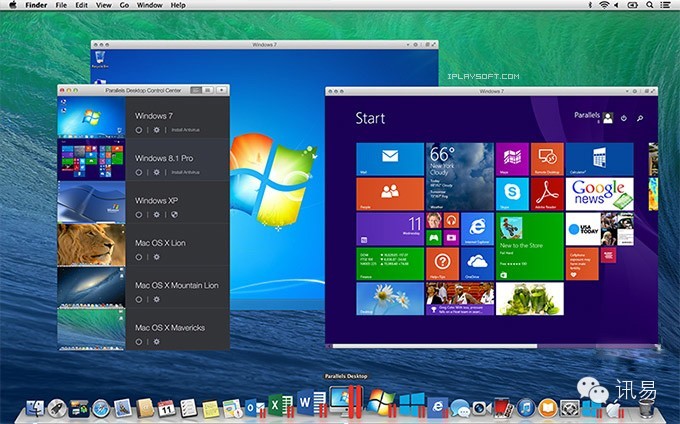Click the Windows XP name text
The image size is (680, 424).
click(x=156, y=201)
